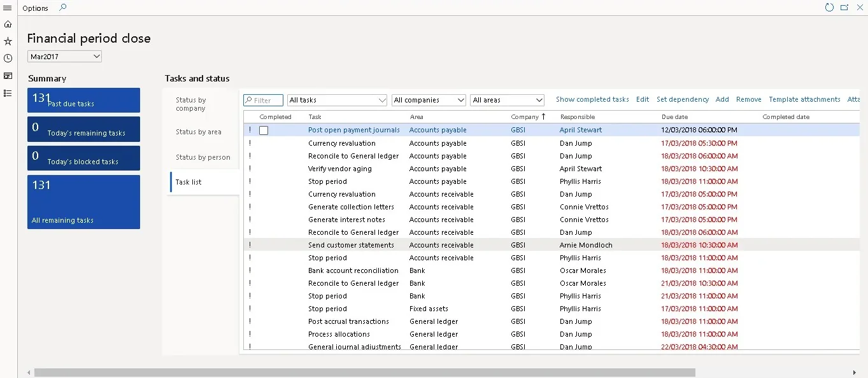Click Set dependency
The width and height of the screenshot is (868, 378).
click(683, 99)
